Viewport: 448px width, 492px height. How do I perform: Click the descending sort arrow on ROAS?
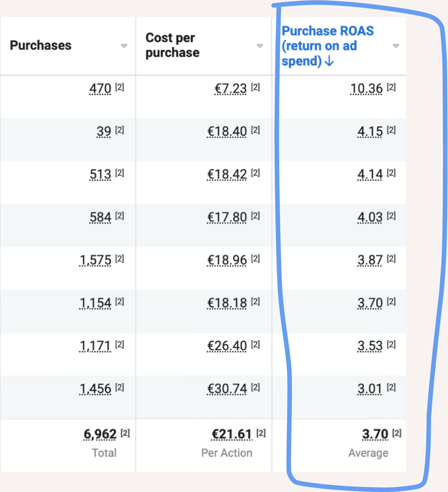click(329, 61)
